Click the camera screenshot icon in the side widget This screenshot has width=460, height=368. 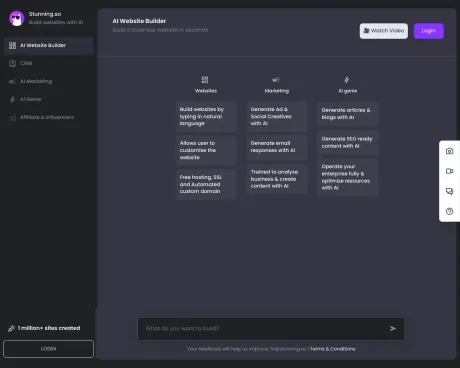coord(449,151)
